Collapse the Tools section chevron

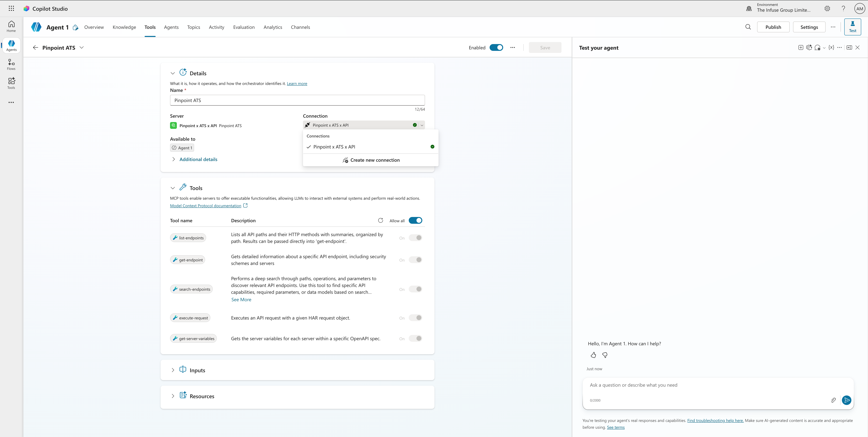pos(173,188)
